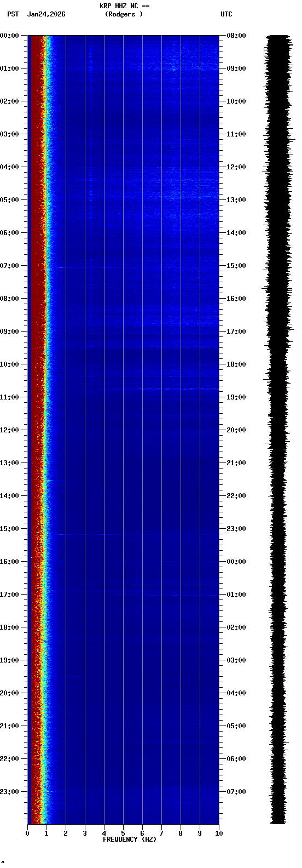Click the 18:00 PST time tick label
Screen dimensions: 302x868
[x=9, y=627]
